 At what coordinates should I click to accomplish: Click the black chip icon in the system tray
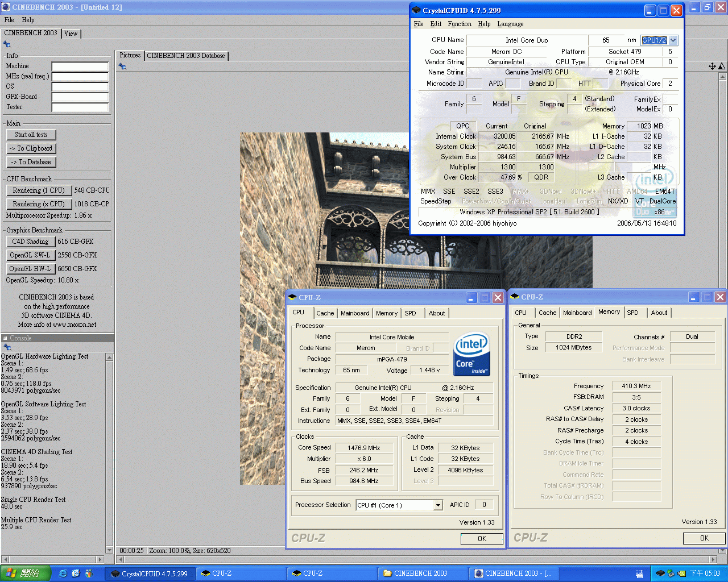point(660,573)
